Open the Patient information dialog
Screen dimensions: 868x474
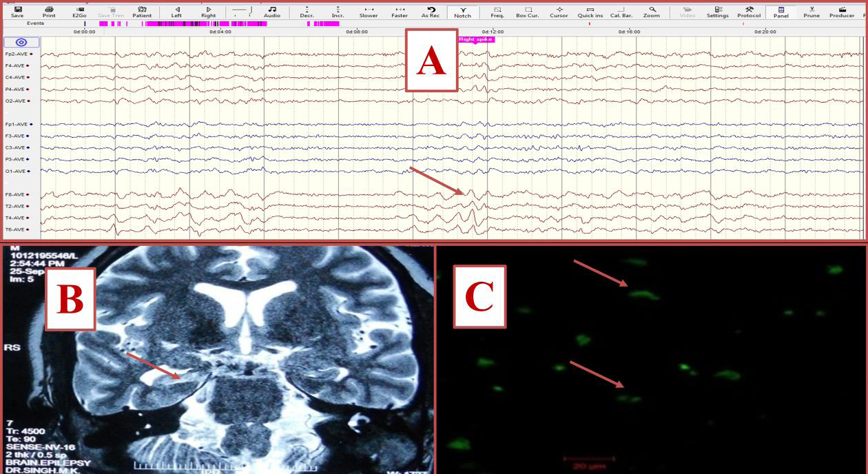coord(142,12)
